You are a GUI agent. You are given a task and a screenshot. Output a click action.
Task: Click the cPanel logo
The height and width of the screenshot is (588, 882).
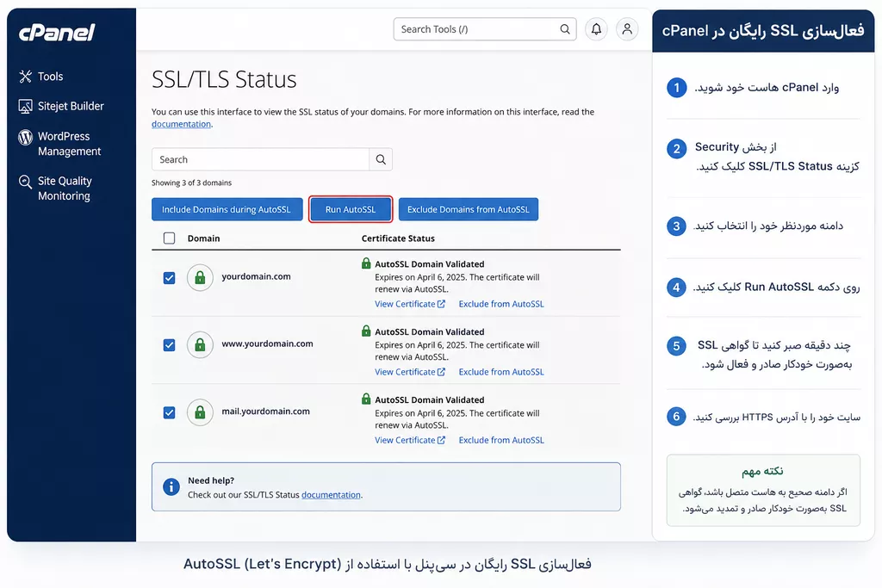[57, 32]
